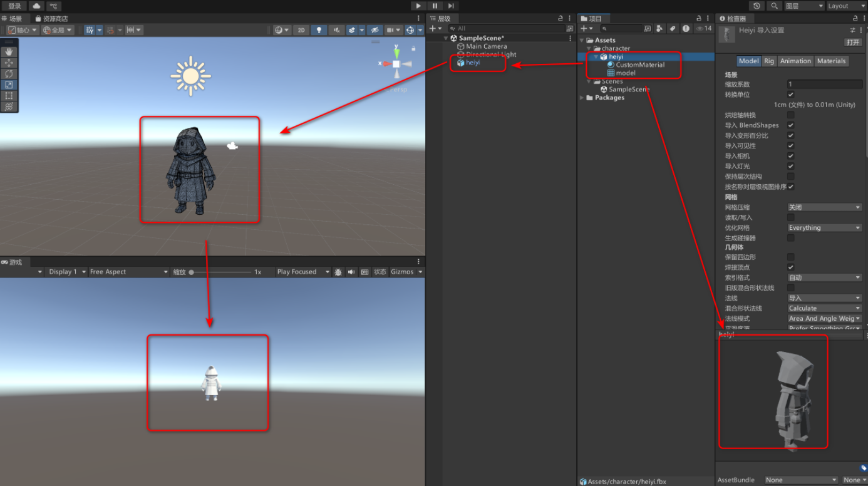Open the scene camera settings icon
Screen dimensions: 868x486
pos(393,30)
